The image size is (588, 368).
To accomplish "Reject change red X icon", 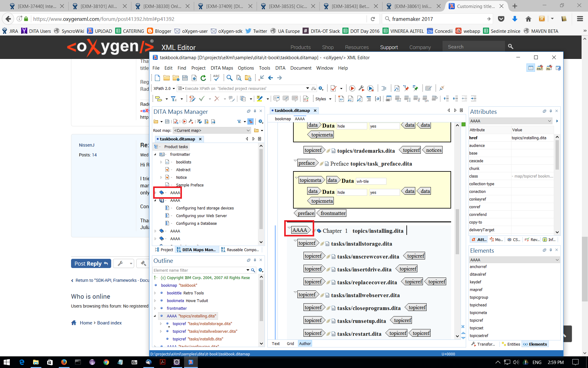I will 217,99.
